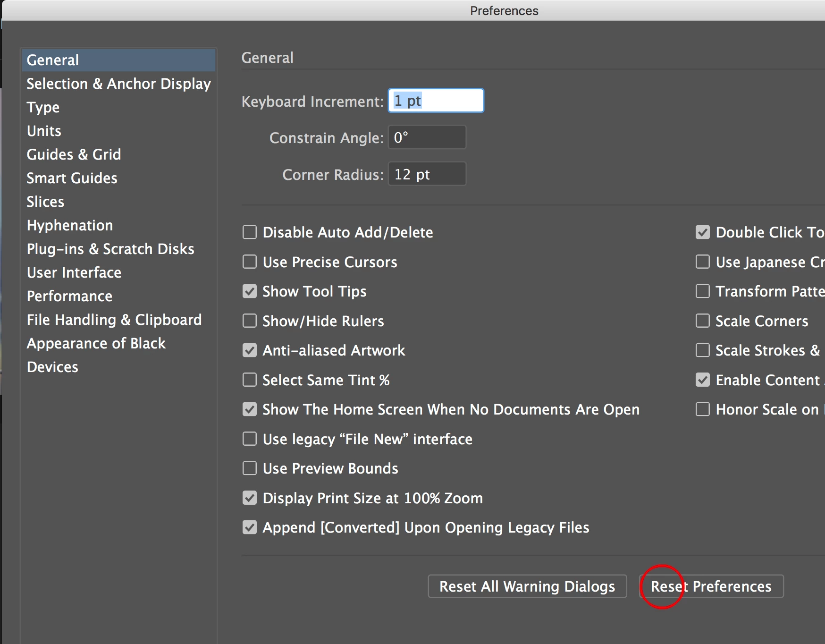Select Units in the sidebar list
This screenshot has height=644, width=825.
pos(44,131)
